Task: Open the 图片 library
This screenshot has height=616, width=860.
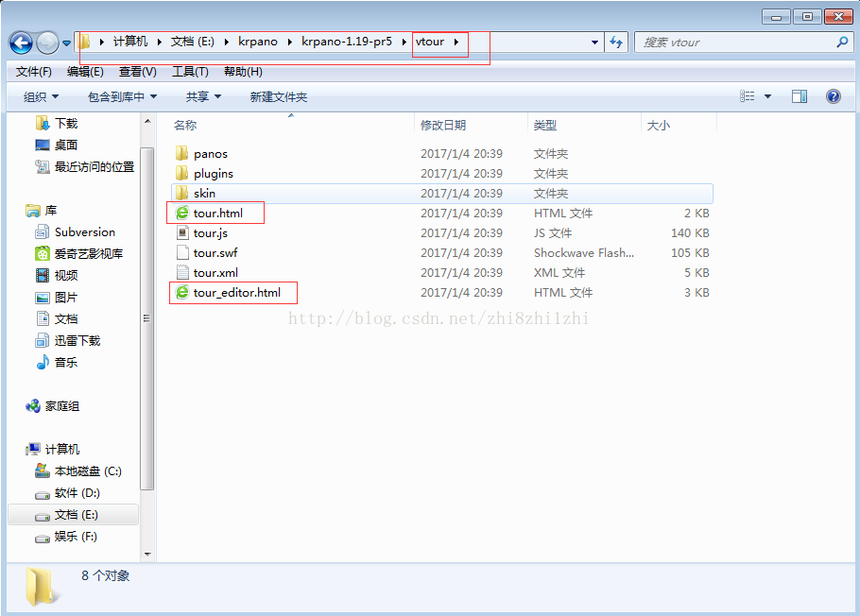Action: [x=66, y=298]
